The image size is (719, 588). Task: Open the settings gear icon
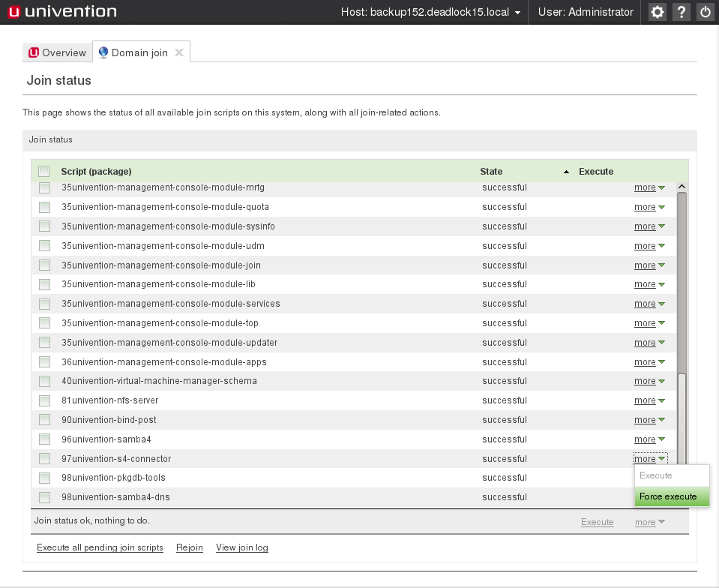click(x=658, y=12)
